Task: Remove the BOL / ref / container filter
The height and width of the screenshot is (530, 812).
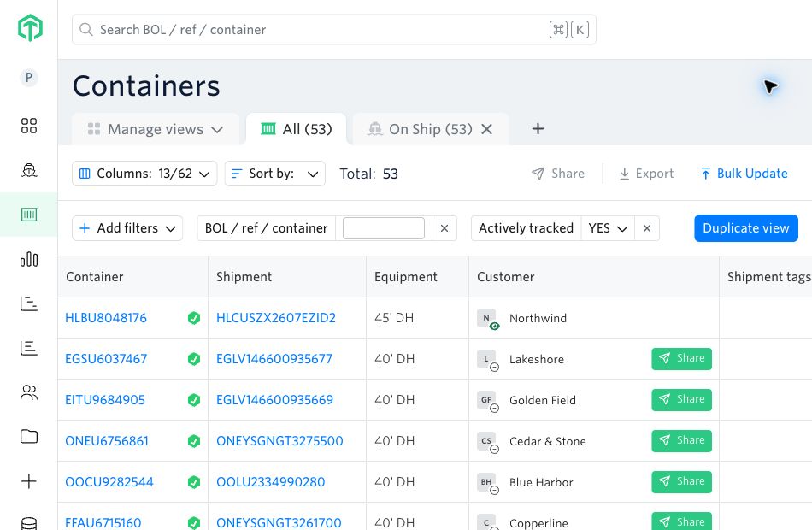Action: (444, 228)
